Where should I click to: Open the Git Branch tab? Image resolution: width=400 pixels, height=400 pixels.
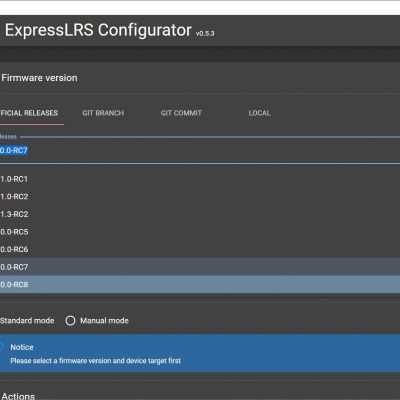point(103,113)
